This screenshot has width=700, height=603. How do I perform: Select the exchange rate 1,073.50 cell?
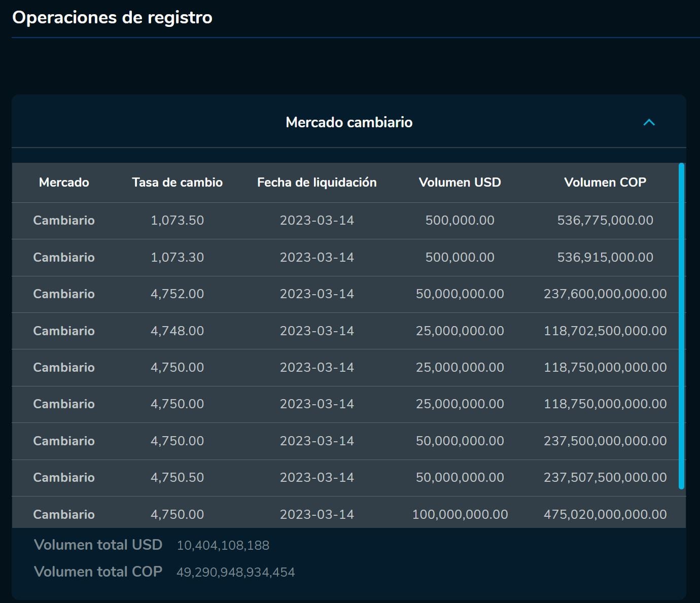177,221
